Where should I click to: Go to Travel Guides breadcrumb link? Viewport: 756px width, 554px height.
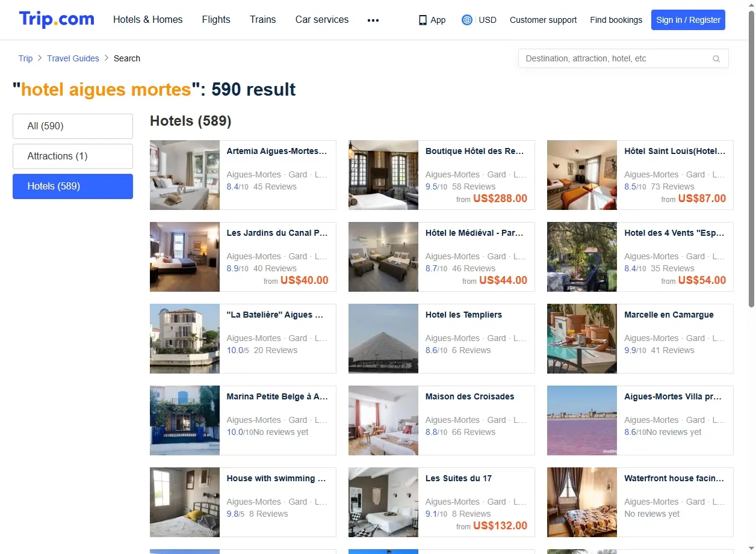[x=73, y=58]
